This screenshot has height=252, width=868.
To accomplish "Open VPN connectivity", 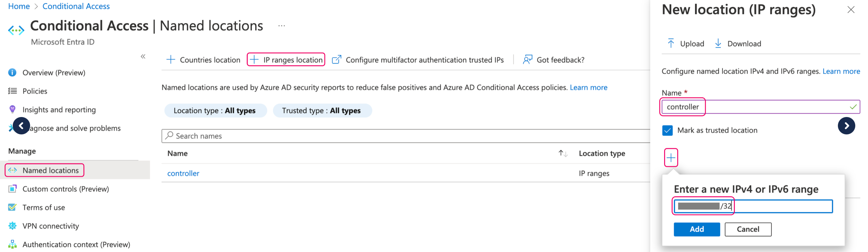I will pos(51,226).
